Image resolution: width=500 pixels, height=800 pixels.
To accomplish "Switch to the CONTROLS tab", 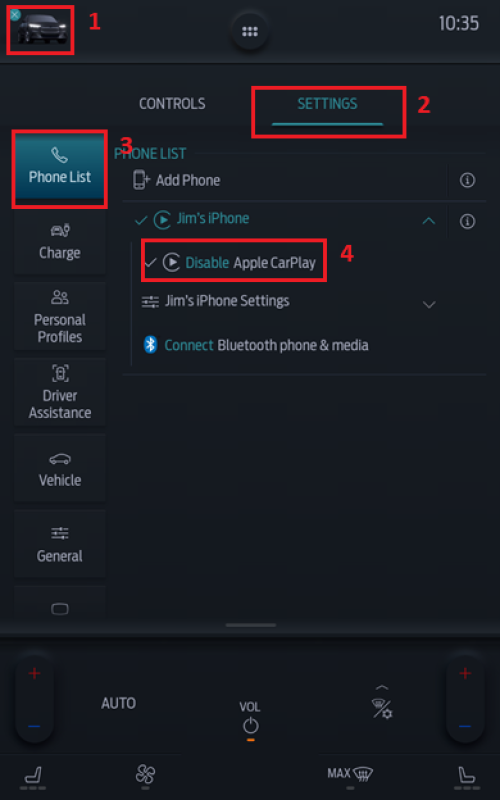I will pos(172,104).
